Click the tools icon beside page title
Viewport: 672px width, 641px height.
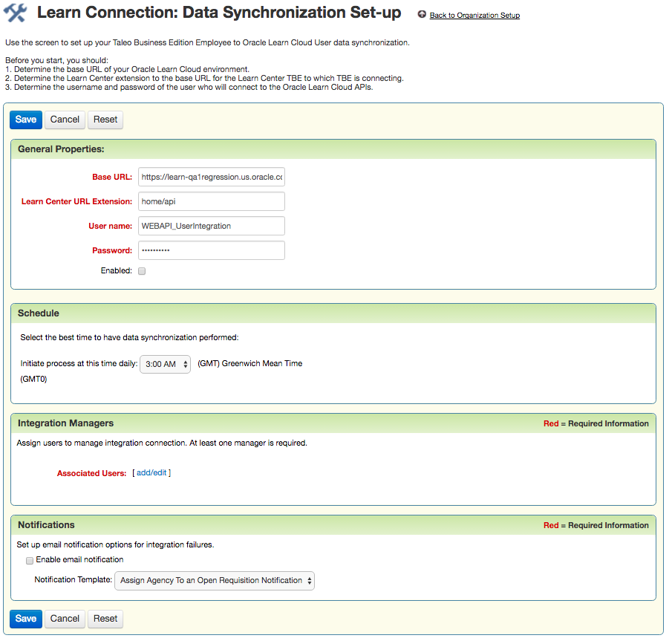point(16,13)
